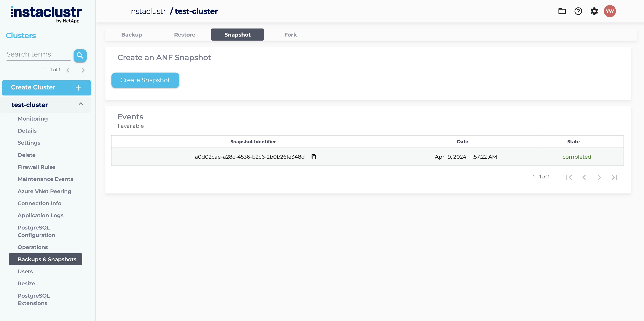Collapse the test-cluster sidebar section

[80, 104]
